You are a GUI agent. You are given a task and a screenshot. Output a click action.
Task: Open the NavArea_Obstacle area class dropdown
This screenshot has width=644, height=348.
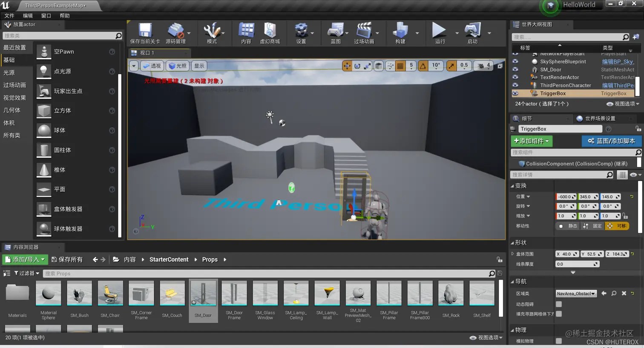tap(576, 294)
